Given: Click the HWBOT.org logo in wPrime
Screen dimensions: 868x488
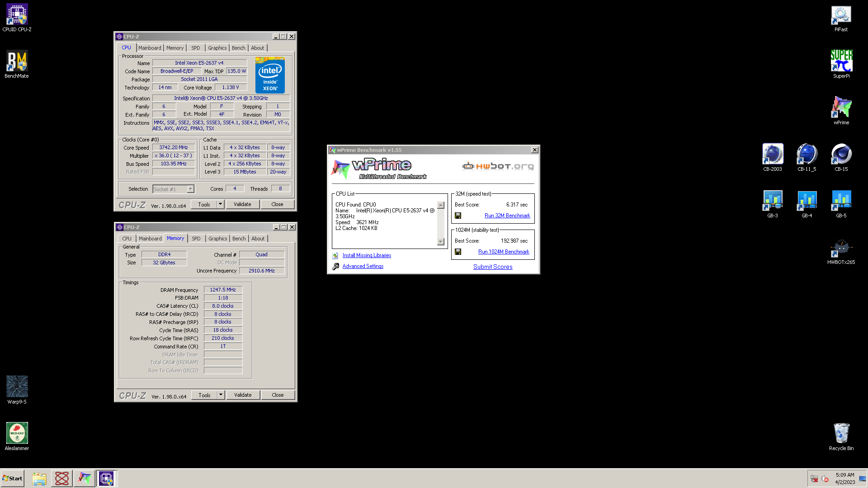Looking at the screenshot, I should pos(498,166).
